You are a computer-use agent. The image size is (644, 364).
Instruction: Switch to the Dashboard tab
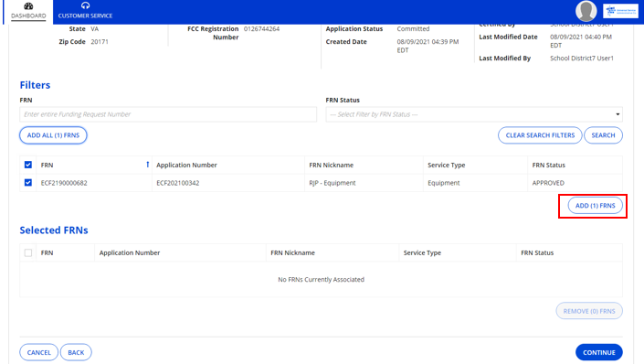click(28, 12)
